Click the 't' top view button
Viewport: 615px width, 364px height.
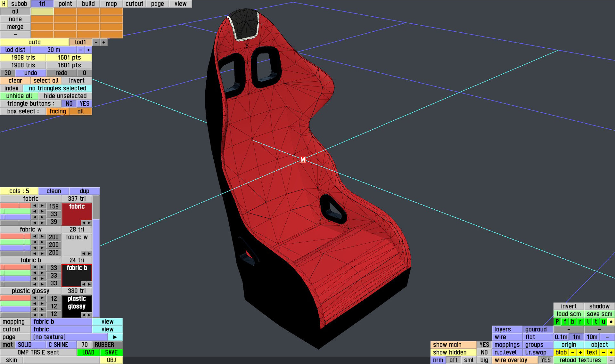coord(596,322)
